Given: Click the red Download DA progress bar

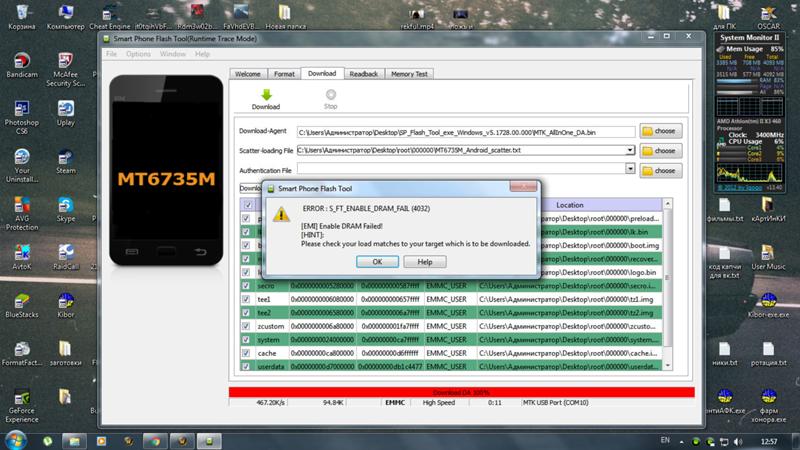Looking at the screenshot, I should click(462, 392).
